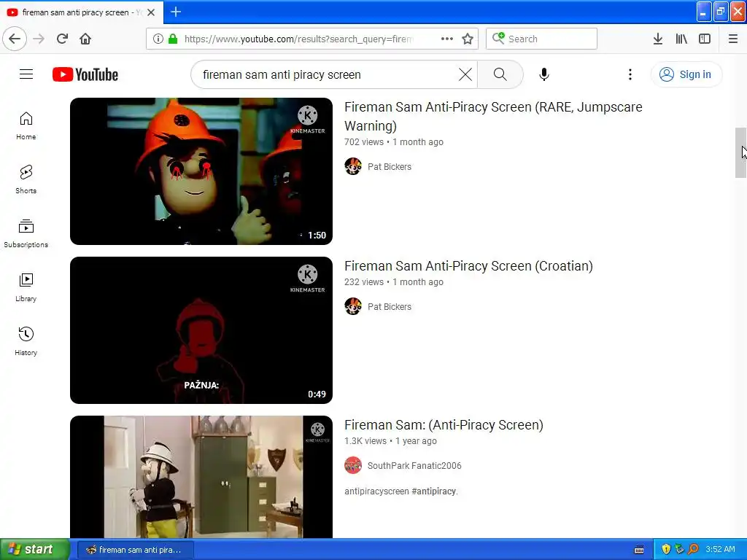747x560 pixels.
Task: Click the Firefox Search box
Action: tap(541, 39)
